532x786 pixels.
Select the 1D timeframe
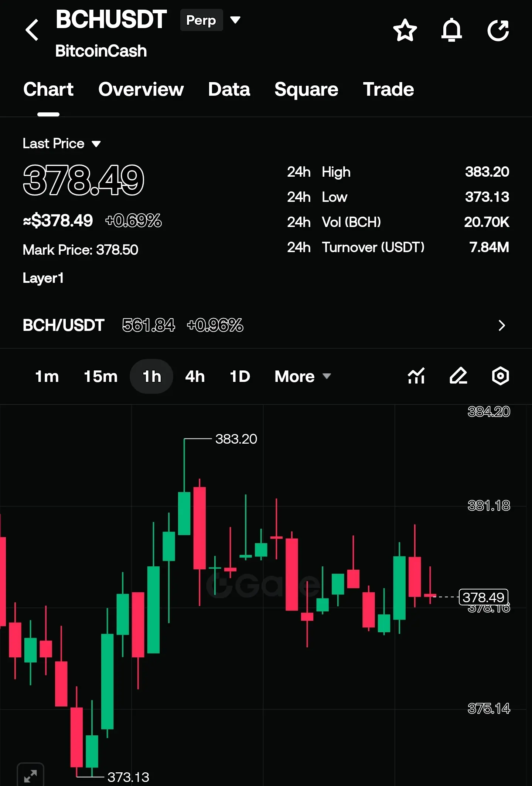coord(240,376)
